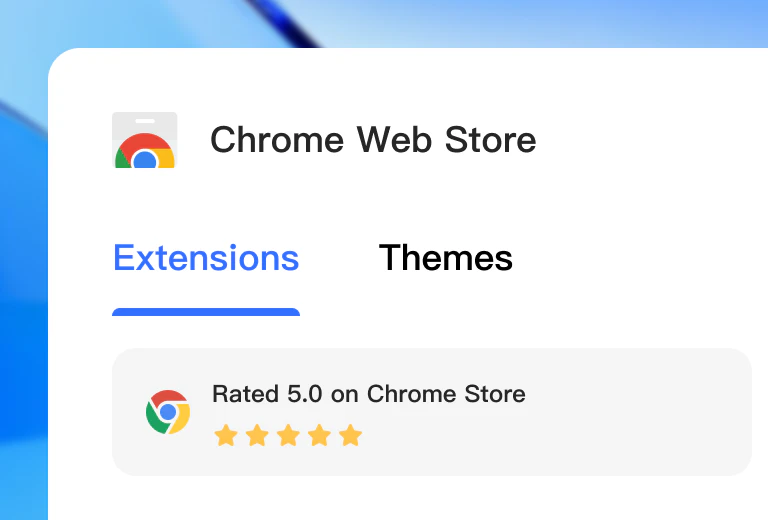Open the Extensions tab
This screenshot has width=768, height=520.
click(206, 258)
